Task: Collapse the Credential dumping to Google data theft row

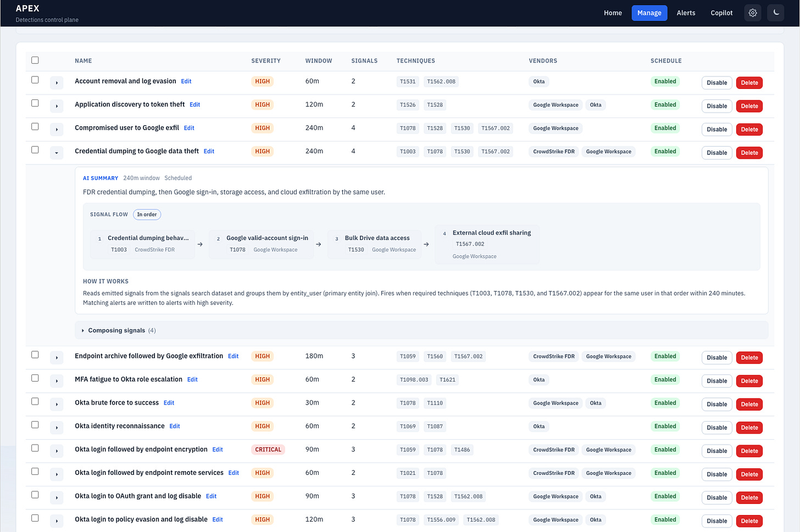Action: click(x=57, y=153)
